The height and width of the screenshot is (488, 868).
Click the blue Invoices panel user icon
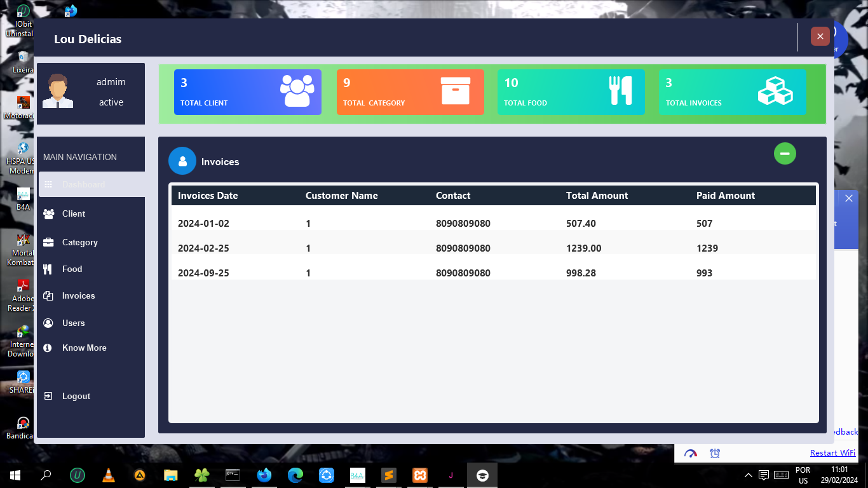pyautogui.click(x=182, y=161)
